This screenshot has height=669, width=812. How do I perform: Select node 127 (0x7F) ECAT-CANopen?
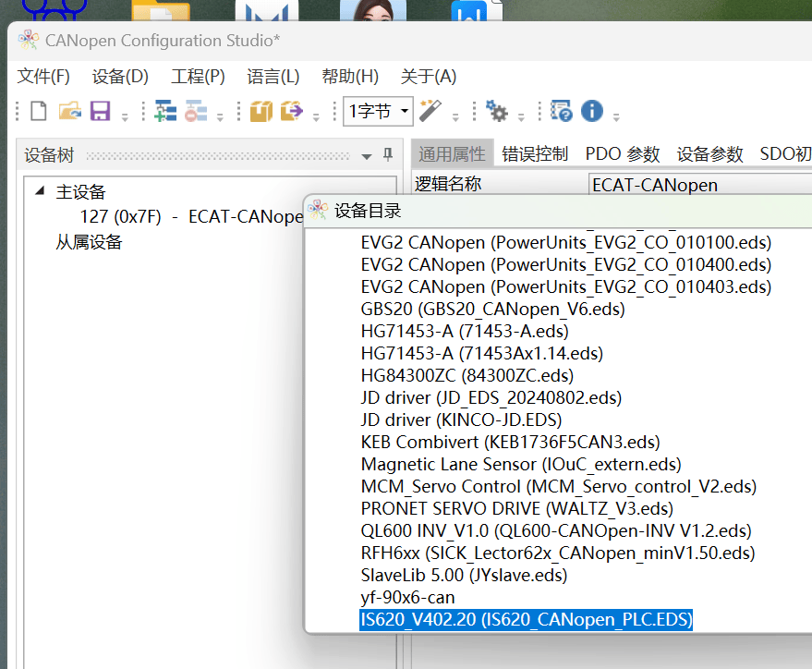coord(191,216)
